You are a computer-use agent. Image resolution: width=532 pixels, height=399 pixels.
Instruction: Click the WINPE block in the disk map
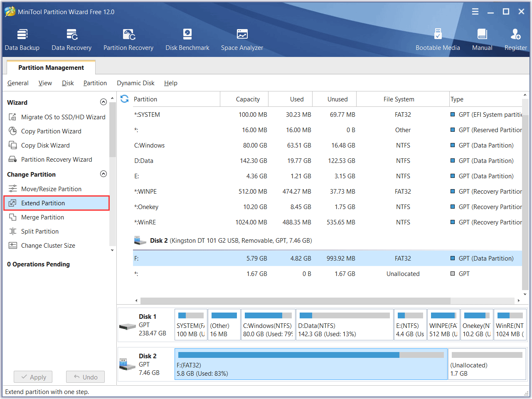[443, 325]
